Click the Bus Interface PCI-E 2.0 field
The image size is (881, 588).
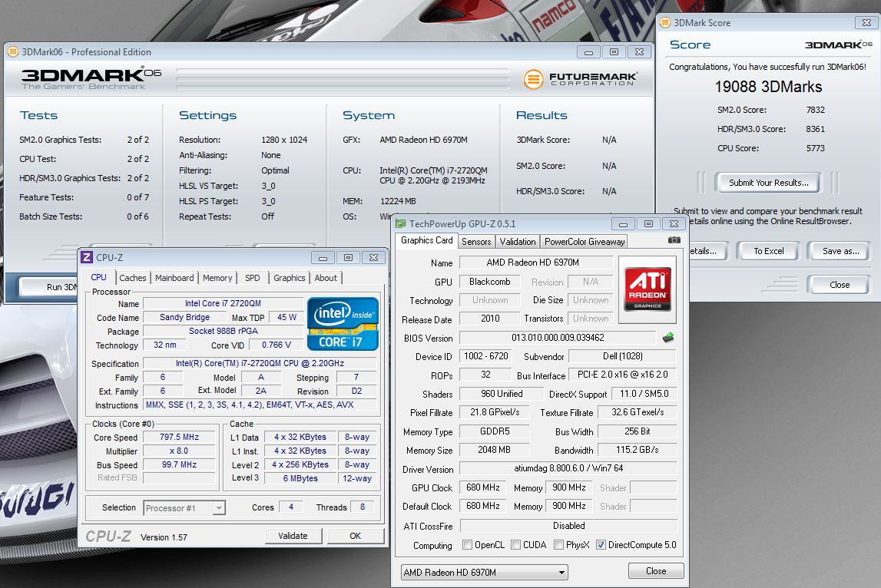(623, 375)
